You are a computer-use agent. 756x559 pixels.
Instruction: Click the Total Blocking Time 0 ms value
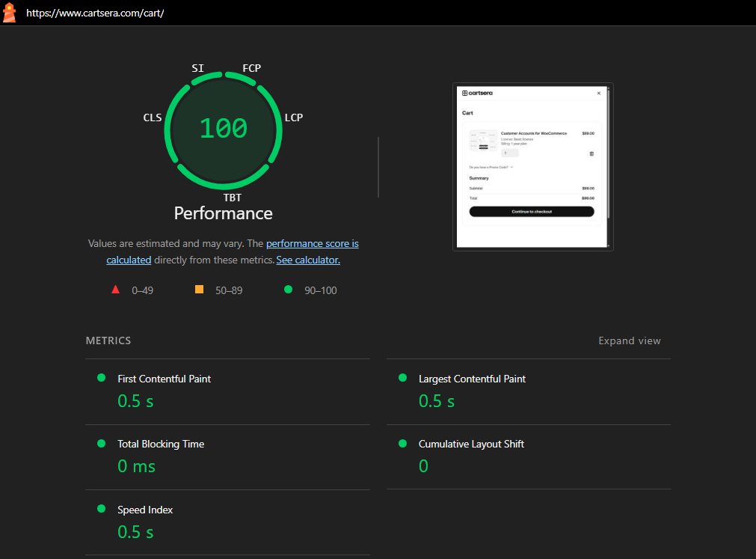coord(136,466)
